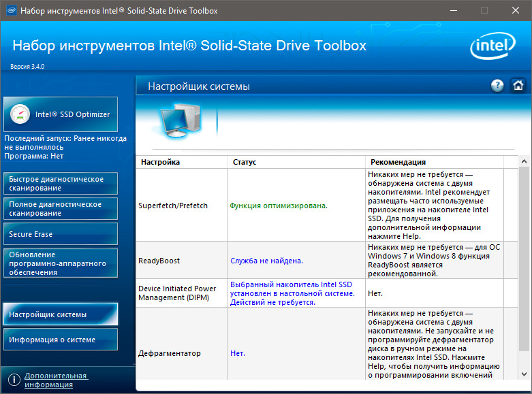
Task: Click the DIPM recommendation Нет.
Action: coord(375,293)
